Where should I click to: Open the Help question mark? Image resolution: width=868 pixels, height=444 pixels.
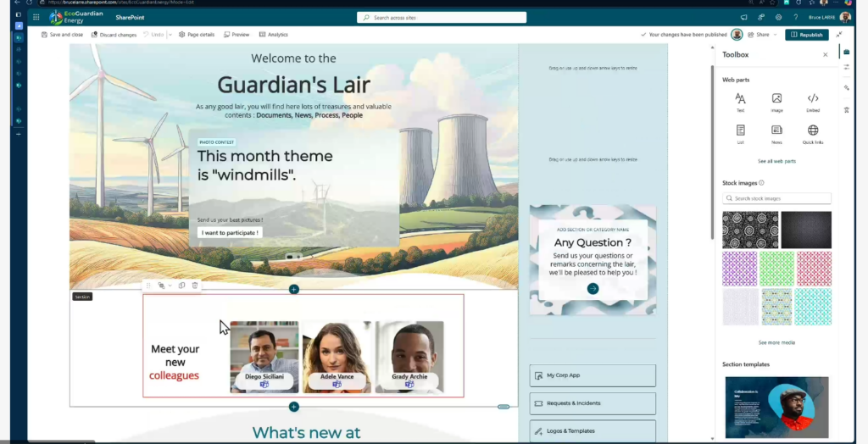(x=795, y=17)
